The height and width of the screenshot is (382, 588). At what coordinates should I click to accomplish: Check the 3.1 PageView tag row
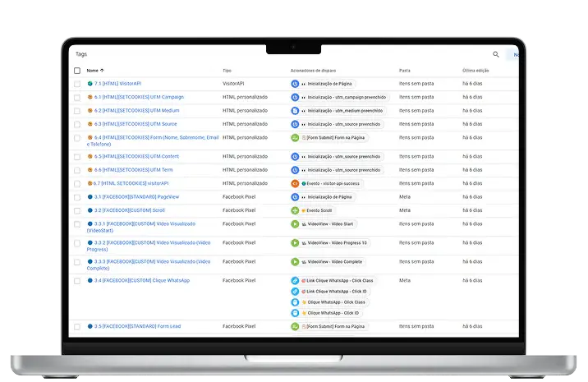[x=77, y=197]
